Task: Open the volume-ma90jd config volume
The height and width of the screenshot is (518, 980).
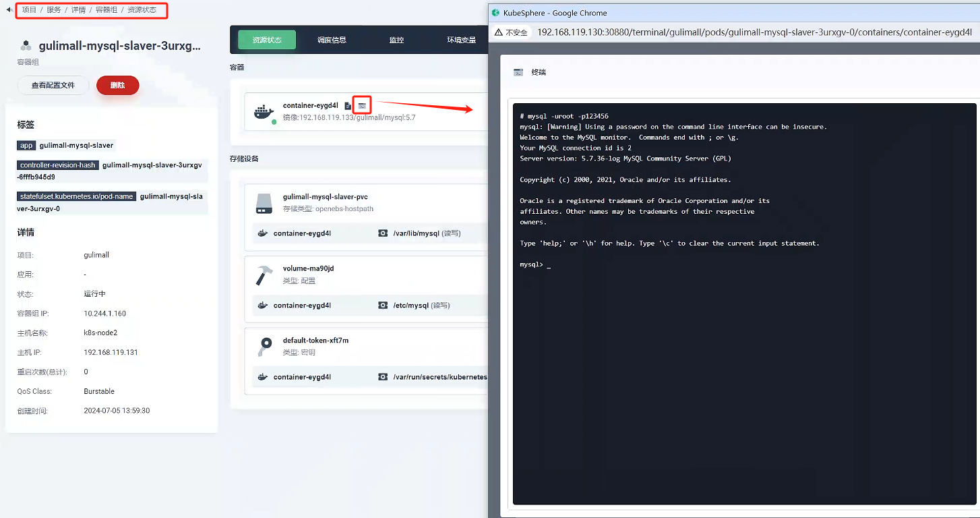Action: (308, 268)
